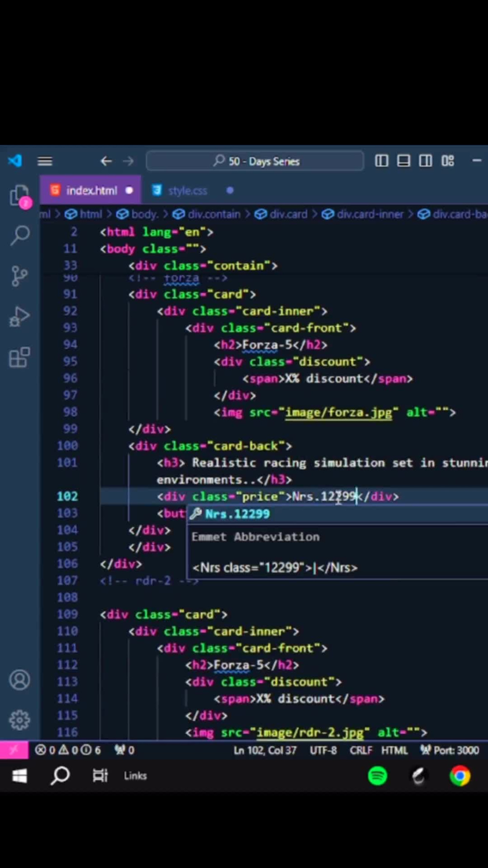
Task: Open Windows taskbar search
Action: click(x=60, y=776)
